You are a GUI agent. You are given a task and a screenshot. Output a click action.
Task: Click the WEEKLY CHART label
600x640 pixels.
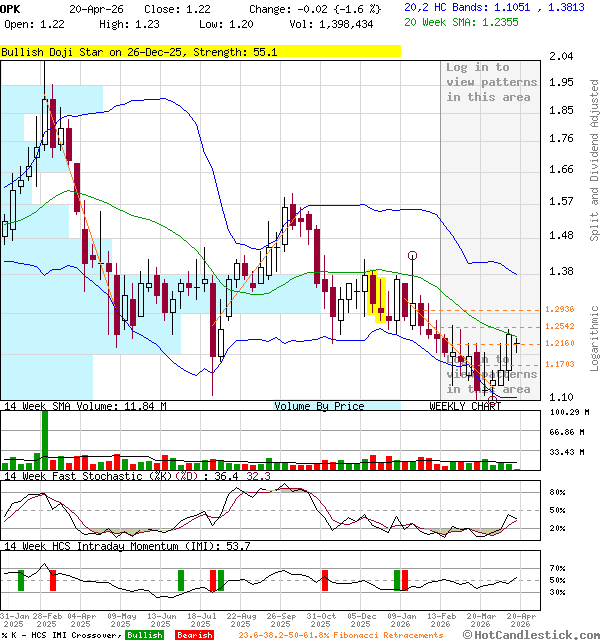click(x=465, y=406)
